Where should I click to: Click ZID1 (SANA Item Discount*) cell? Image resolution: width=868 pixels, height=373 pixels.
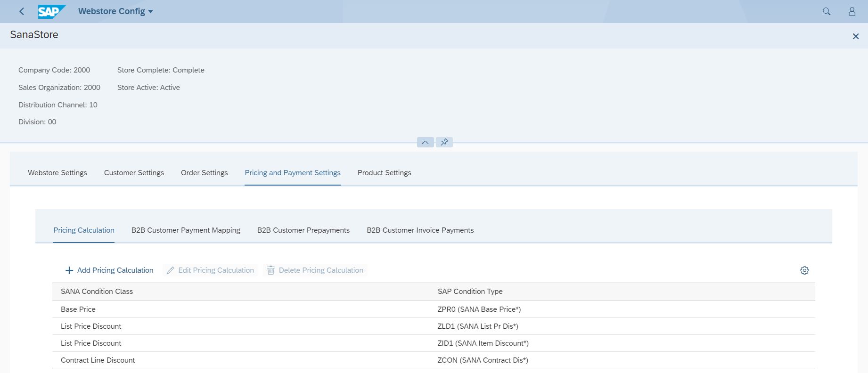[x=483, y=343]
